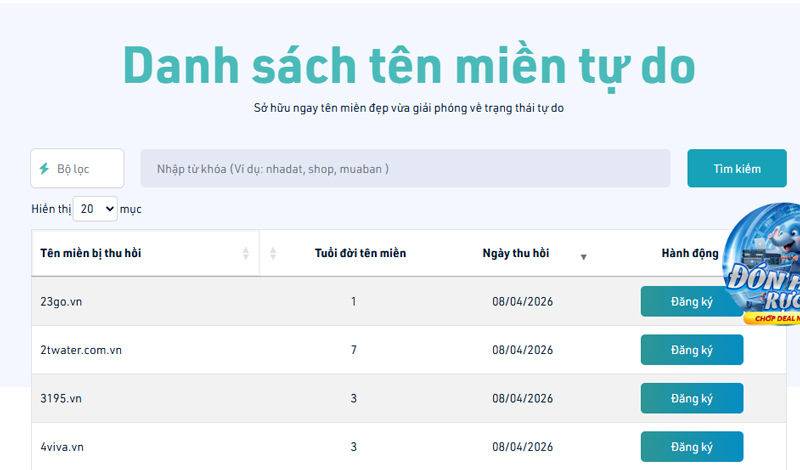Click the 23go.vn recall date 08/04/2026
This screenshot has height=470, width=800.
[522, 302]
